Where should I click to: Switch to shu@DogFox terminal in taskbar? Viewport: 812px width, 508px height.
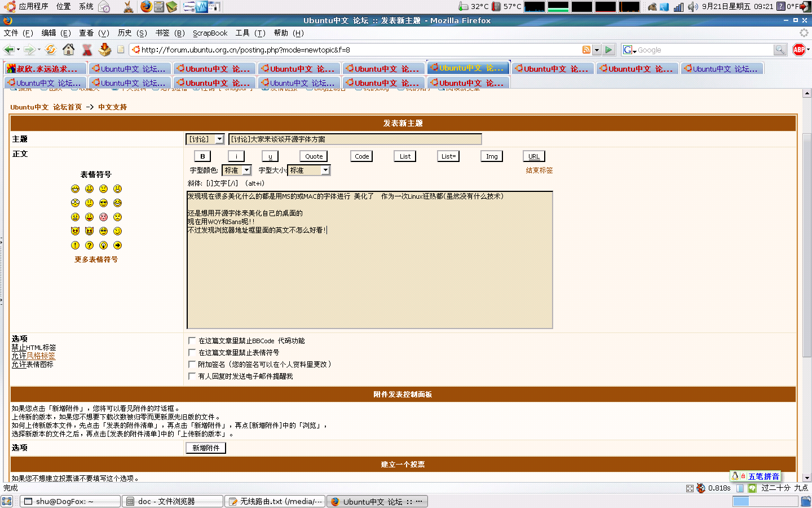pyautogui.click(x=70, y=501)
